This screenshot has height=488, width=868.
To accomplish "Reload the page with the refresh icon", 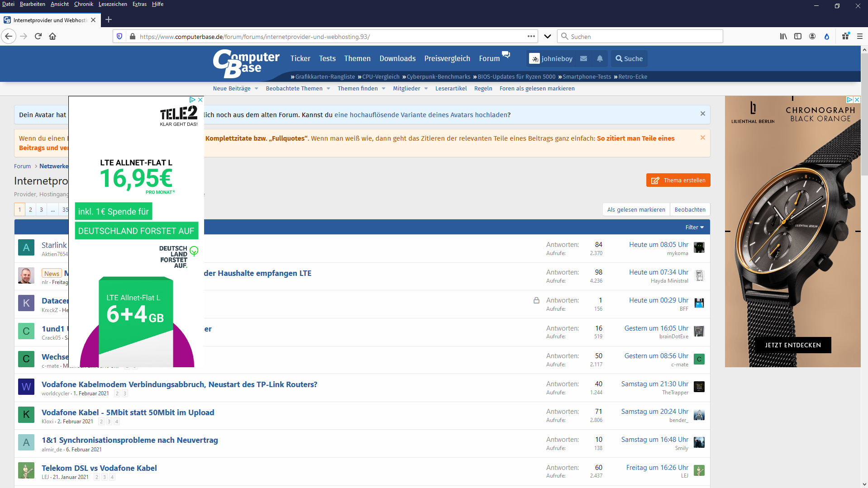I will coord(38,36).
